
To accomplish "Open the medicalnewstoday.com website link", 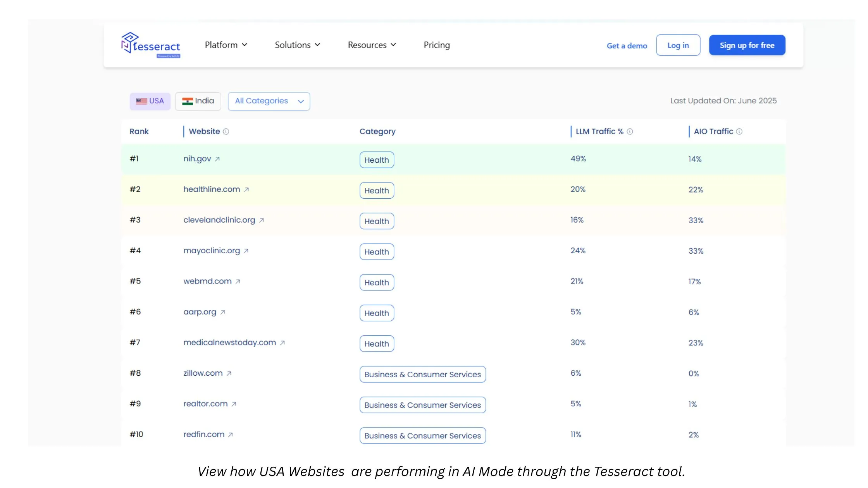I will point(230,342).
